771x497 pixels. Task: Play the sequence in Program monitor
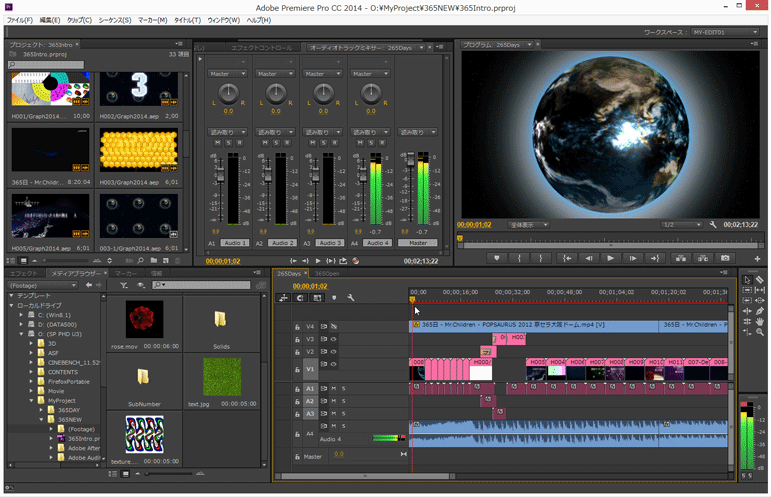click(610, 258)
